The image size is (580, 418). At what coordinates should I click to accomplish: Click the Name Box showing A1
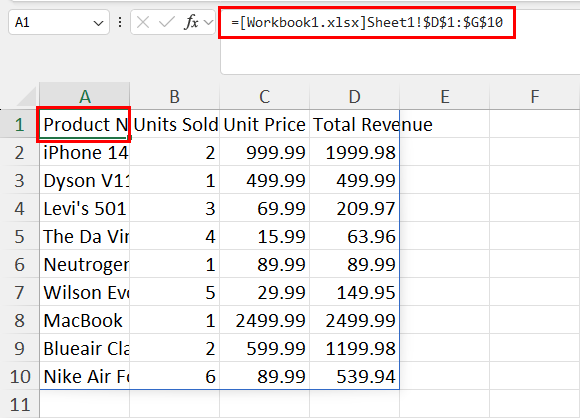58,23
